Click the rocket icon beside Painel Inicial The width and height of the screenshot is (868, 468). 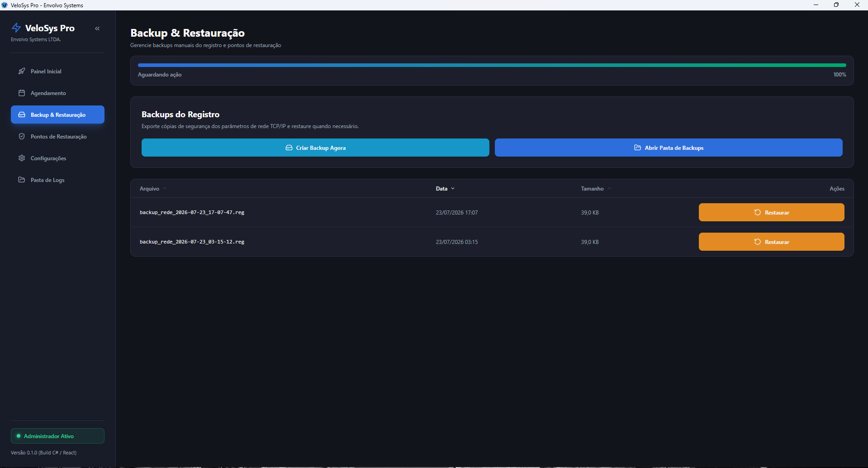[22, 71]
